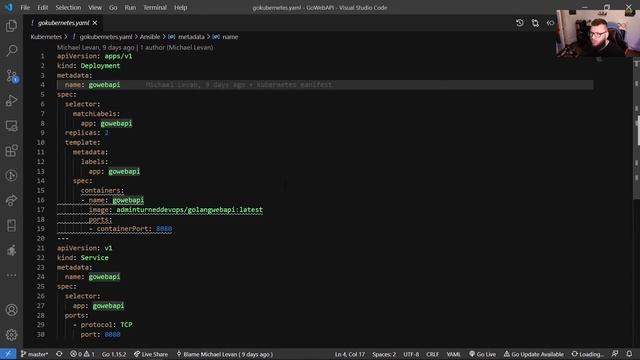Click the Loading... status bar item

pos(587,354)
